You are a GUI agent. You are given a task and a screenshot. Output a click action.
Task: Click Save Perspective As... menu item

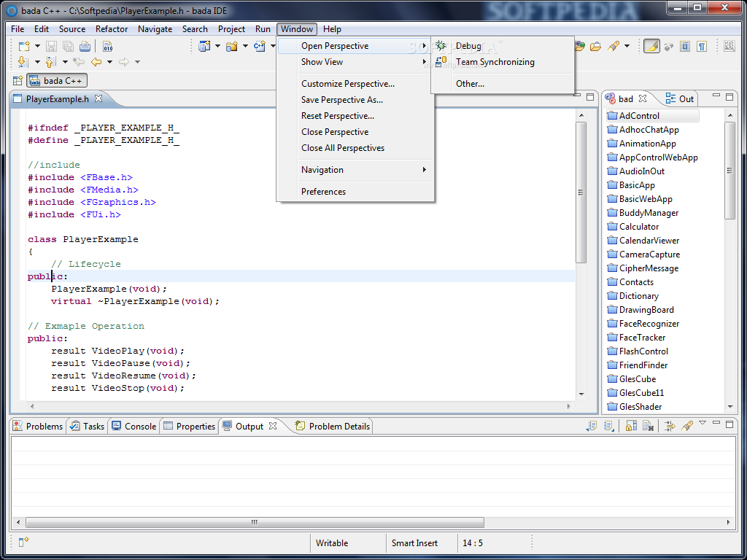pos(355,100)
